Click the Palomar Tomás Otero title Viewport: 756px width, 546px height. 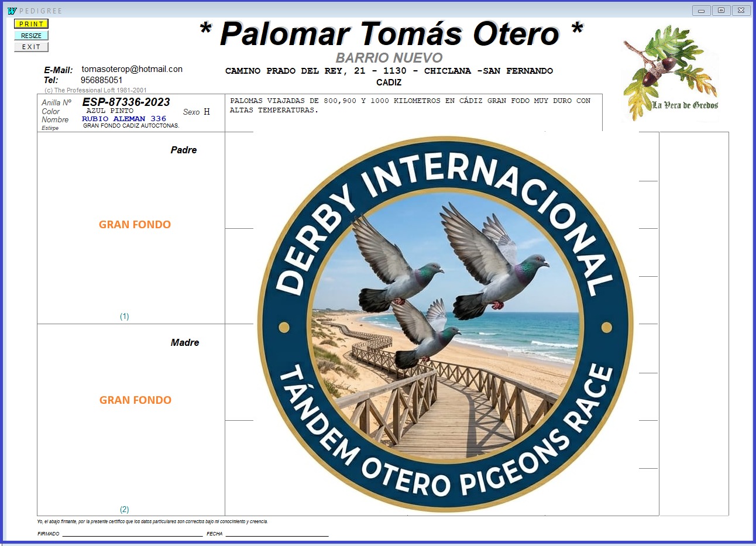pos(390,33)
